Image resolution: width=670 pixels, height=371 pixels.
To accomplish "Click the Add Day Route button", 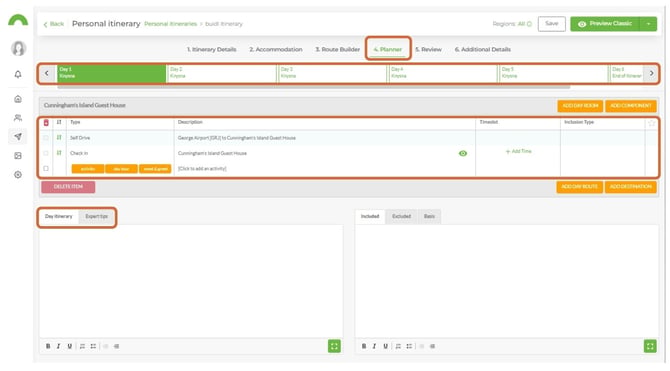I will pyautogui.click(x=579, y=187).
